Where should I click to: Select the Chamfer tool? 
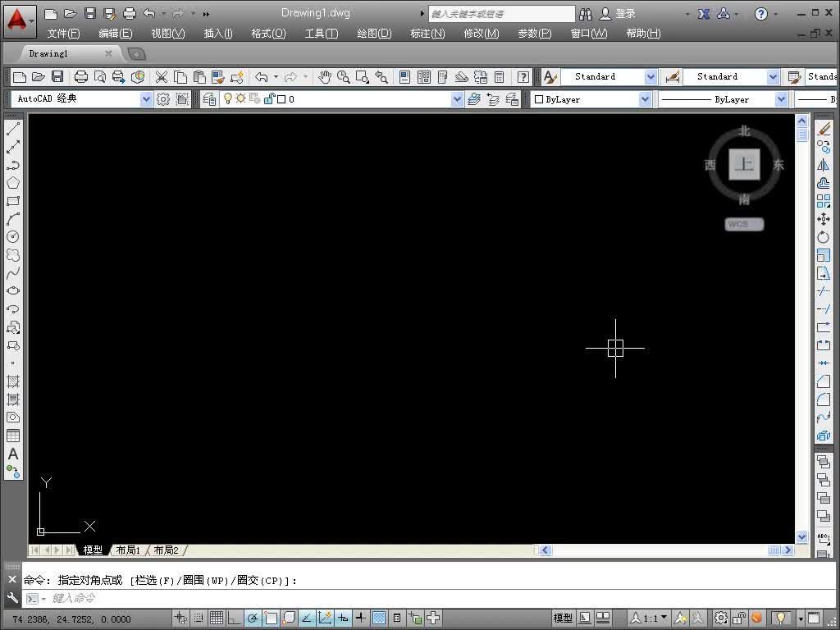click(x=824, y=381)
